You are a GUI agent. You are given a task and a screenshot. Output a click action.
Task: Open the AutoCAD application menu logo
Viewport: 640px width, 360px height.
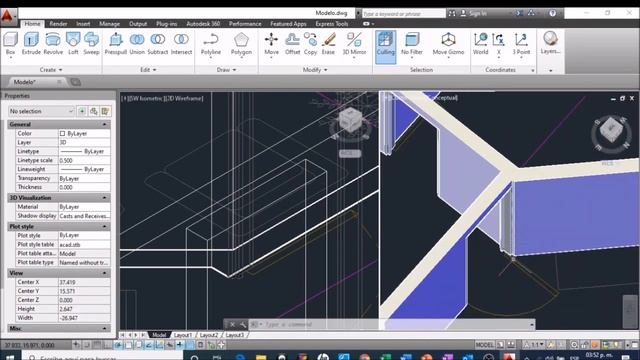tap(7, 16)
